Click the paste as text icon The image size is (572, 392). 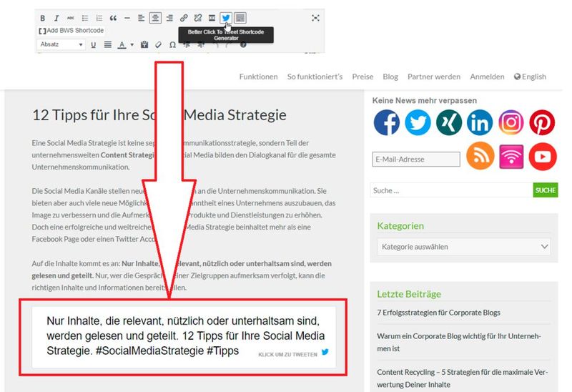click(x=144, y=44)
